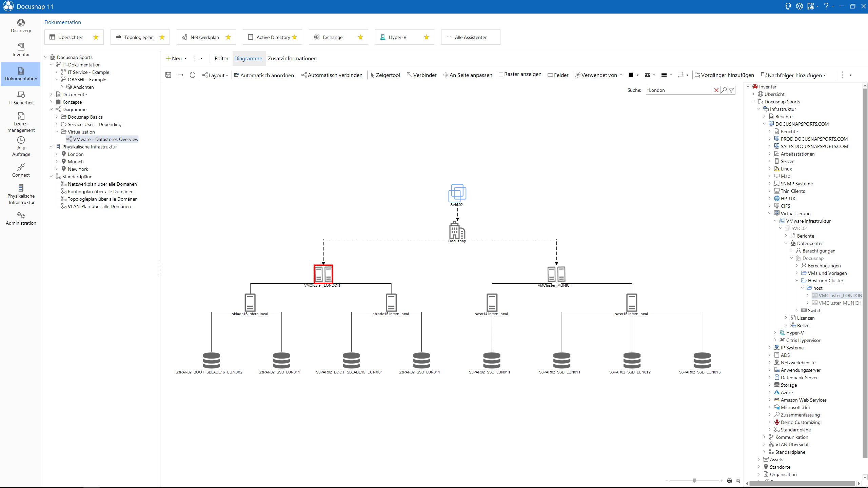This screenshot has width=868, height=488.
Task: Switch to the Diagramme tab
Action: pos(248,58)
